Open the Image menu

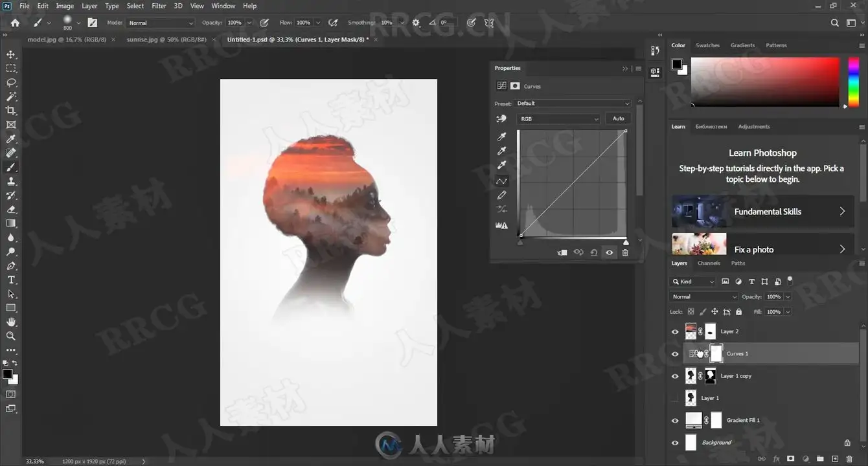[x=65, y=6]
